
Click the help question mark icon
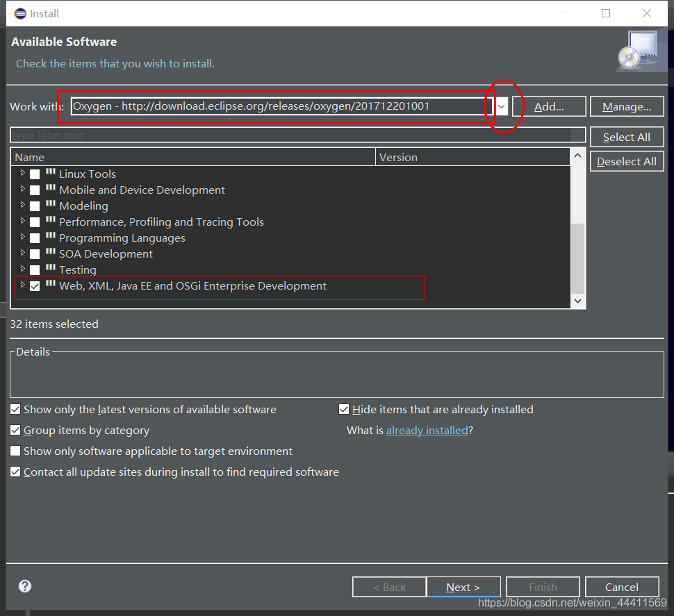click(x=25, y=586)
